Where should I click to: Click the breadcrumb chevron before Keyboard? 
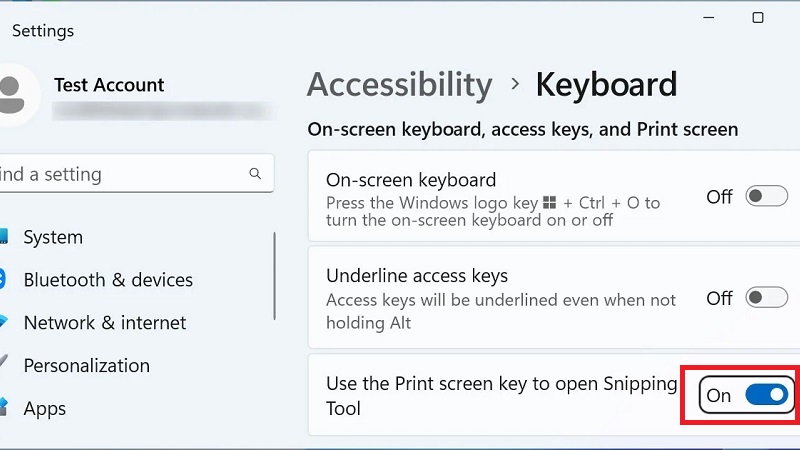(x=515, y=85)
